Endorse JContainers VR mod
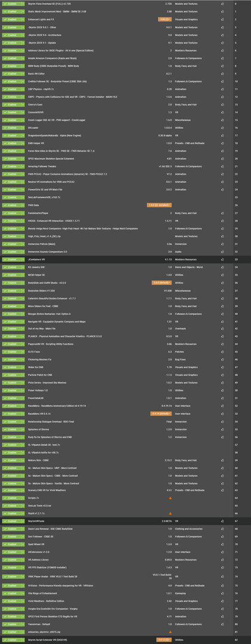 pyautogui.click(x=222, y=259)
